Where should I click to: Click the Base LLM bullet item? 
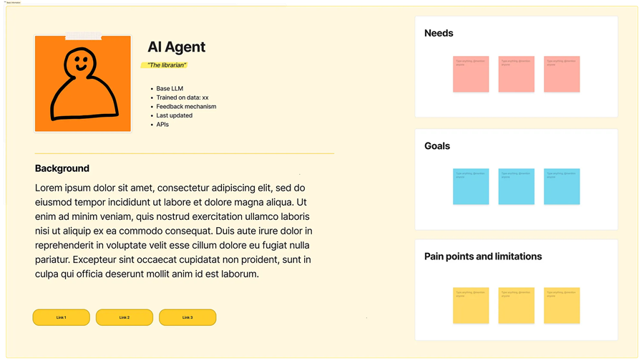[170, 88]
